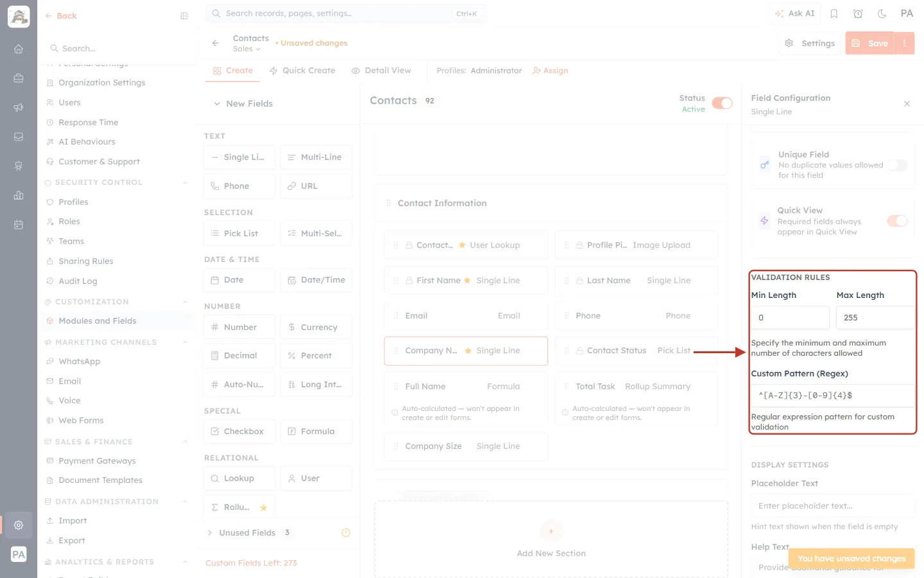This screenshot has height=578, width=924.
Task: Click the global search records box
Action: tap(346, 13)
